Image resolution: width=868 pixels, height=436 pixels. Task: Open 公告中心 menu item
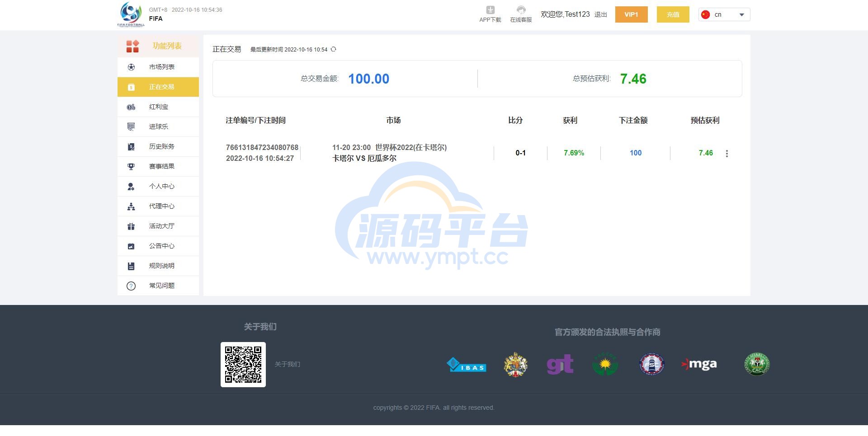158,246
